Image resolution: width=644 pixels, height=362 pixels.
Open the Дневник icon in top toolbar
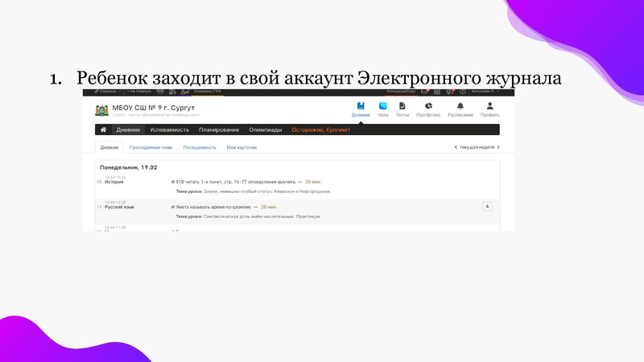tap(361, 106)
